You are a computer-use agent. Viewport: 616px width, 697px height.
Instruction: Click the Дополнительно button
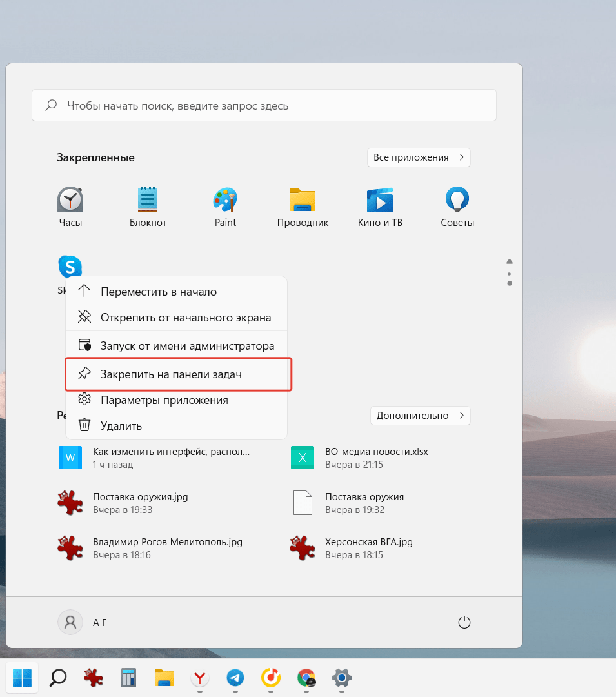[x=421, y=416]
